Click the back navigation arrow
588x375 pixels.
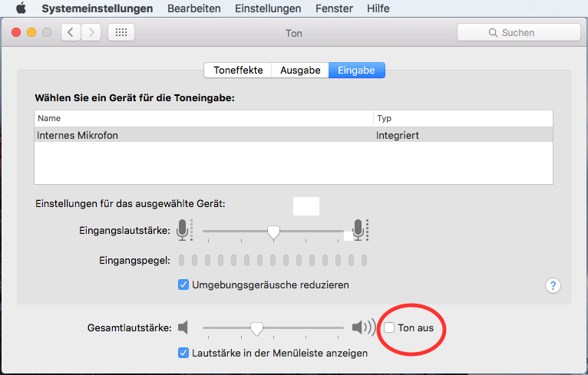click(71, 32)
